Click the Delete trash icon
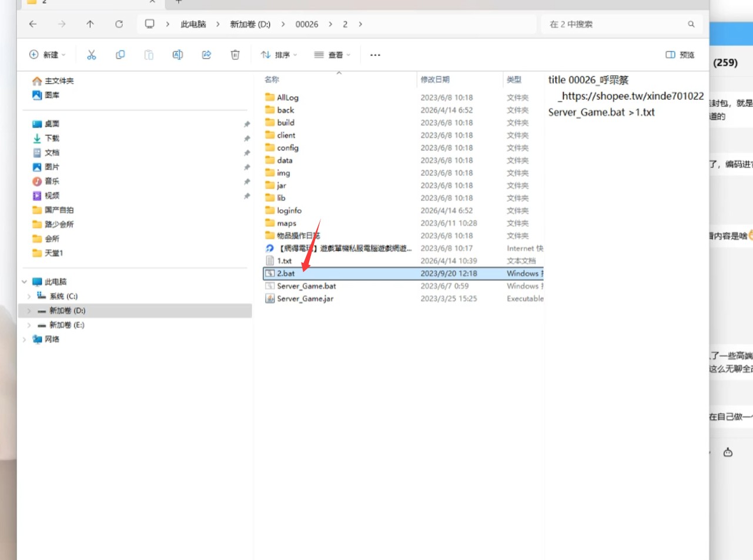The height and width of the screenshot is (560, 753). (235, 55)
